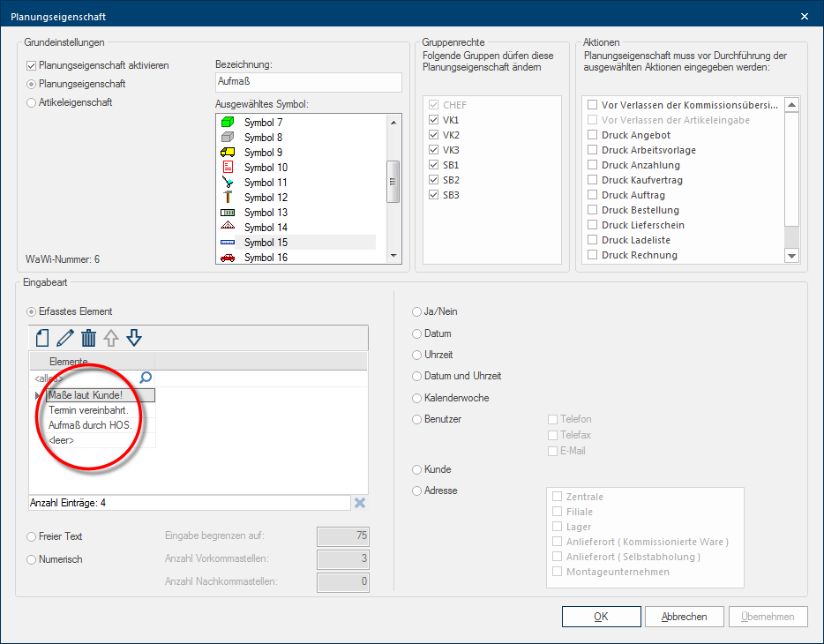The width and height of the screenshot is (824, 644).
Task: Select the 'Termin vereinbahrt.' list entry
Action: coord(88,410)
